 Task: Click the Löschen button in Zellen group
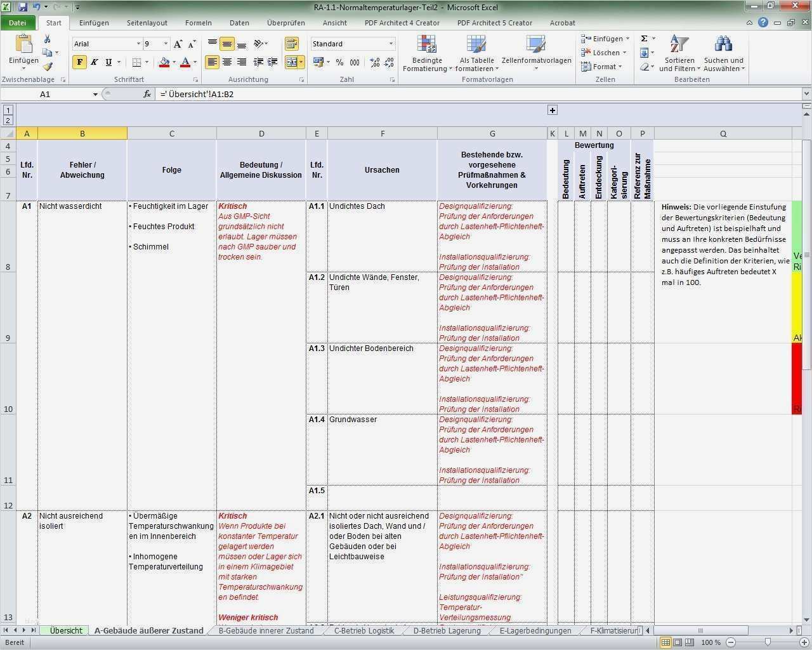[x=603, y=52]
